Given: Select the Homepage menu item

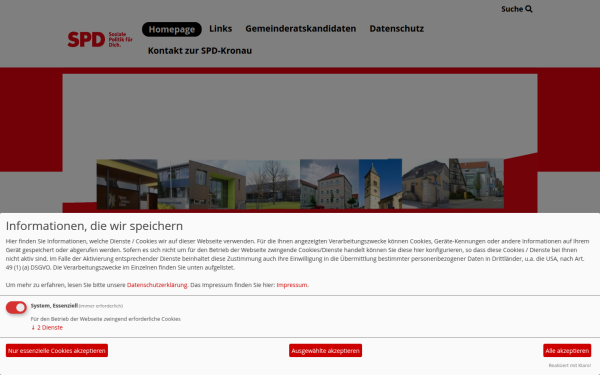Looking at the screenshot, I should [x=171, y=29].
